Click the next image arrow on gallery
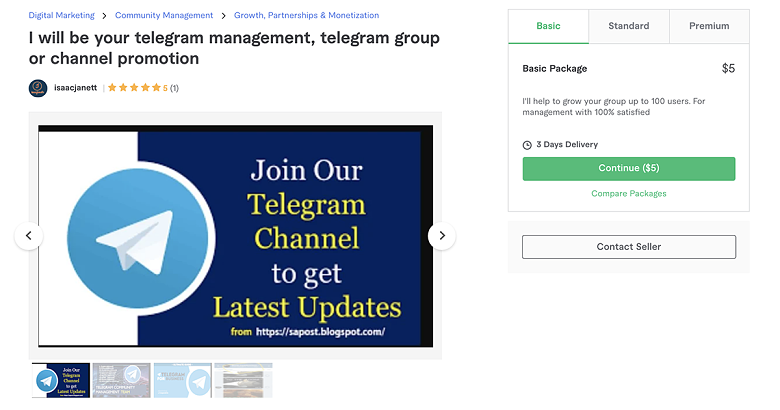This screenshot has height=410, width=780. click(x=442, y=236)
